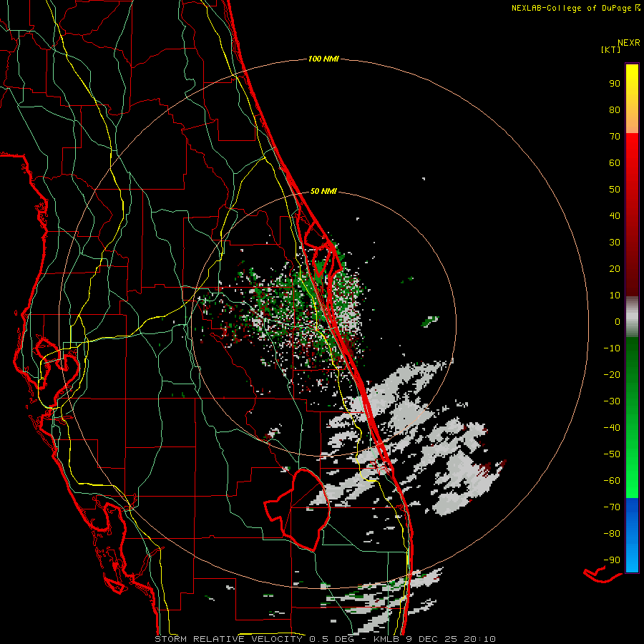The image size is (644, 644).
Task: Click the gray zero segment of color bar
Action: point(632,317)
